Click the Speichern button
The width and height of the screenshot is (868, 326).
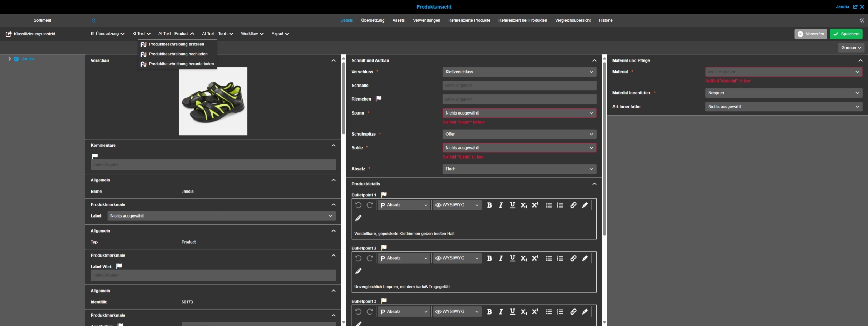click(846, 34)
